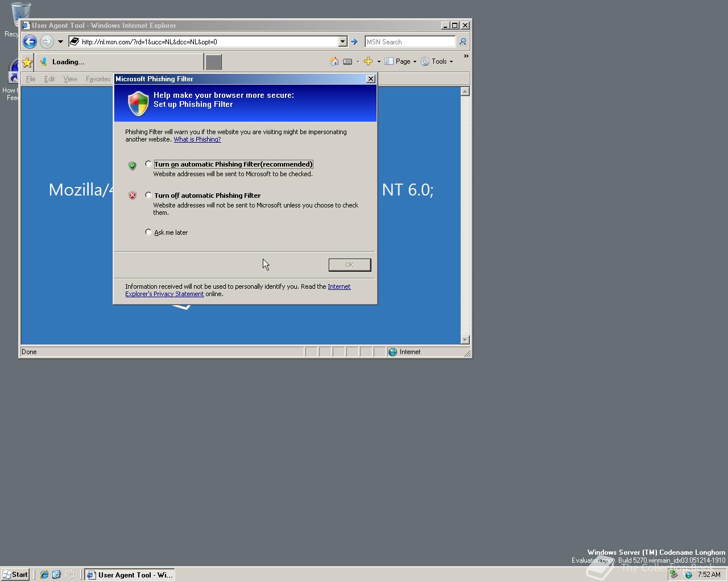Viewport: 728px width, 582px height.
Task: Open the Page menu
Action: click(x=400, y=61)
